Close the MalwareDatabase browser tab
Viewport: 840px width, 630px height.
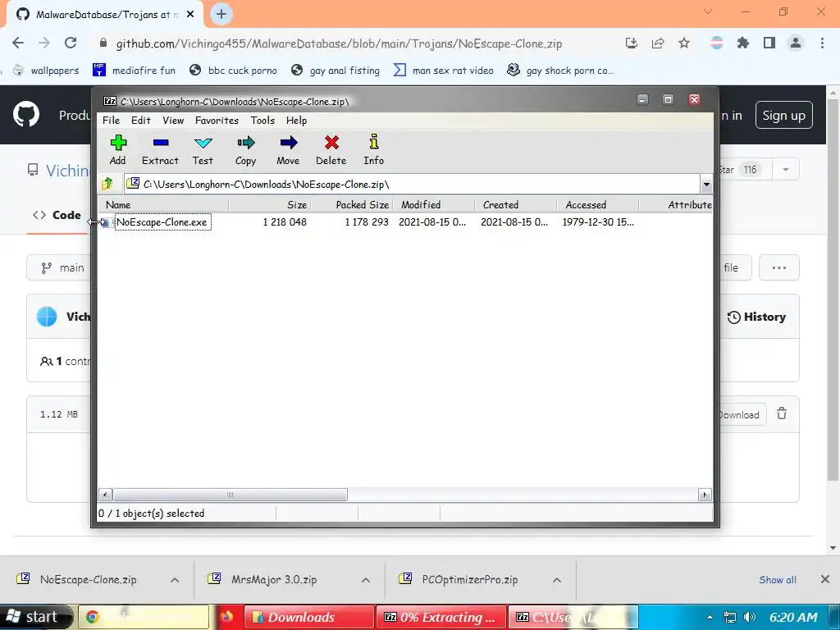(x=190, y=15)
